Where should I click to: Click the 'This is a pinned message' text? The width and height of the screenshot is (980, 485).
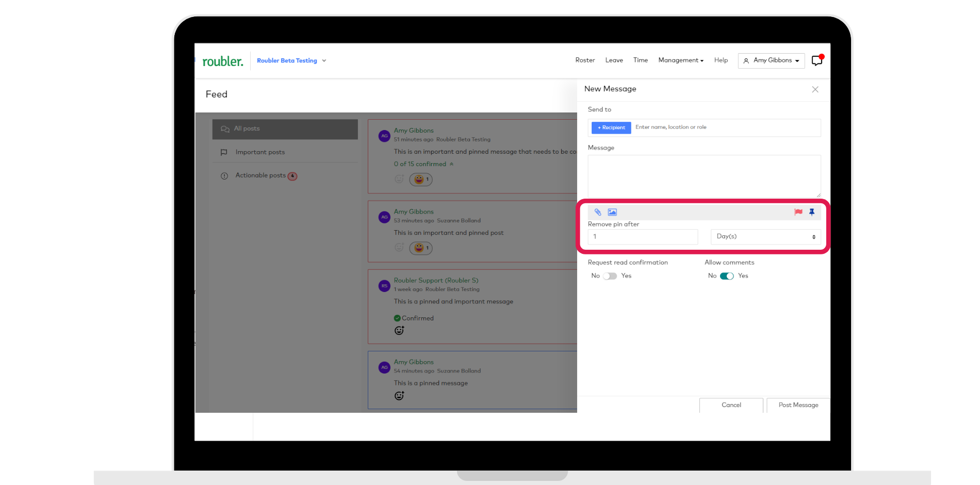coord(431,383)
